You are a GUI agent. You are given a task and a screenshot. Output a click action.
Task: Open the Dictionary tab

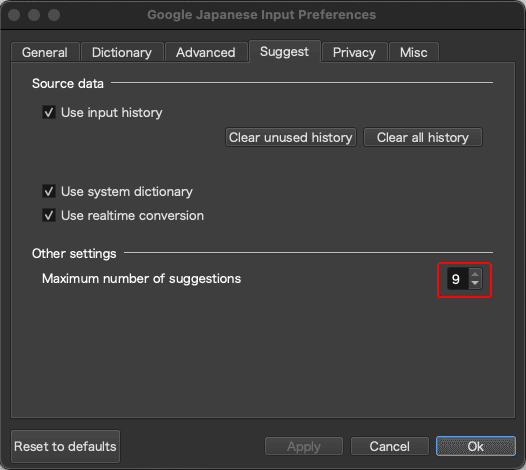pos(122,52)
